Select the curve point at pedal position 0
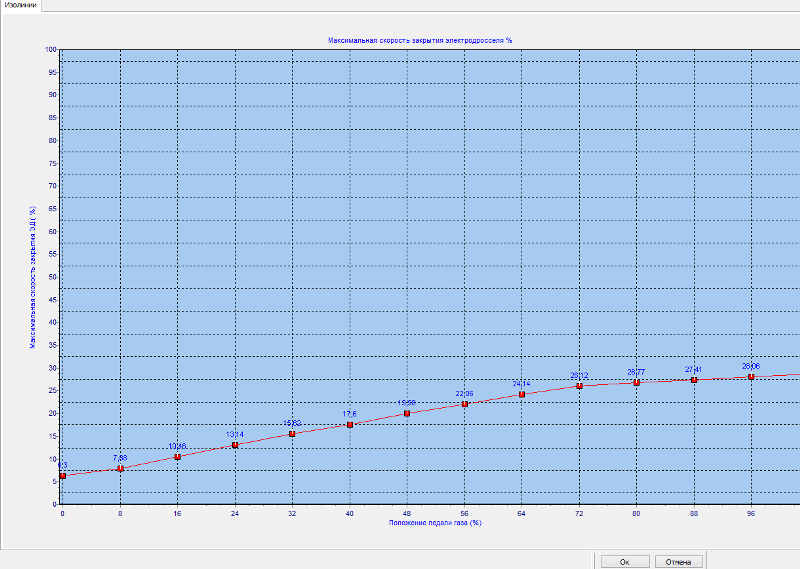This screenshot has height=569, width=800. [x=63, y=476]
